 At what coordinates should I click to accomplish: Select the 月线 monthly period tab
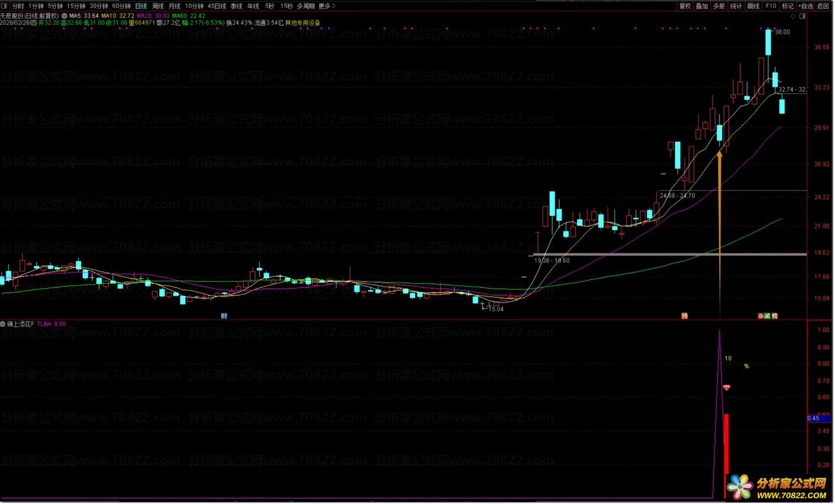[x=174, y=6]
